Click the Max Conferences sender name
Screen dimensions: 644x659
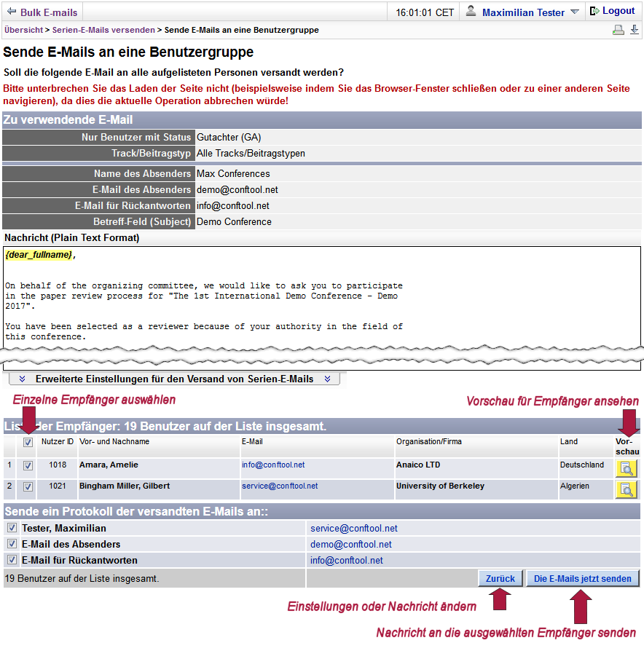233,173
